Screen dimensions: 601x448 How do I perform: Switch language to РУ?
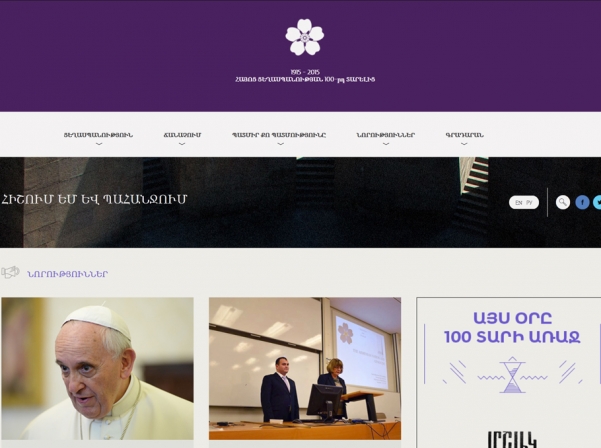[529, 202]
